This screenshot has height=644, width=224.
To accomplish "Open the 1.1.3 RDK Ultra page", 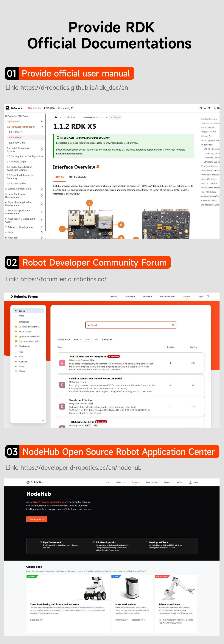I will pyautogui.click(x=17, y=143).
